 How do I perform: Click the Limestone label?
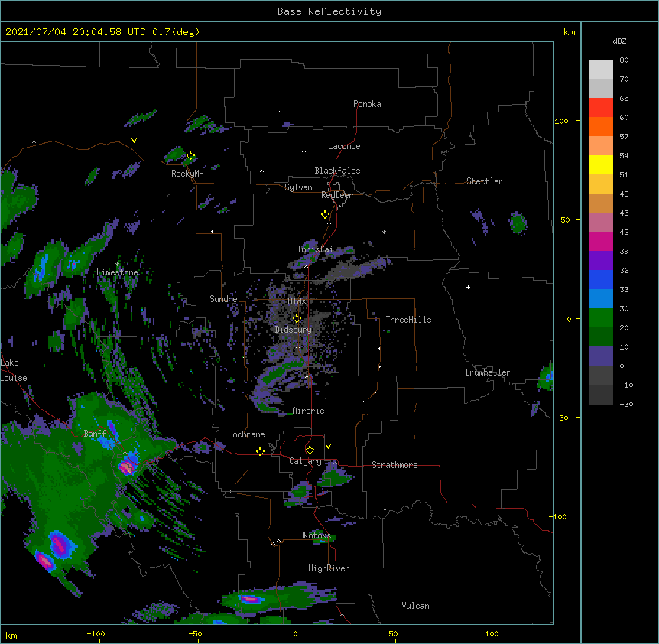pos(117,272)
